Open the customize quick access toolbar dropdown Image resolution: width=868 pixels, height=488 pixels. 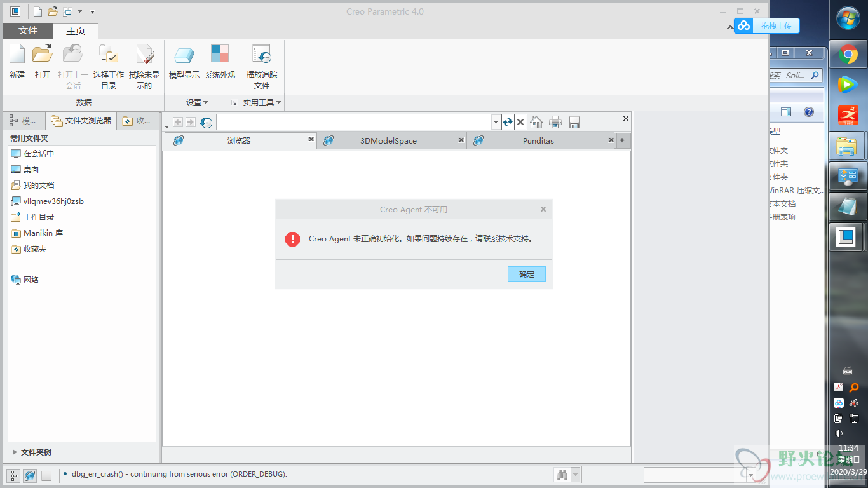[x=92, y=11]
